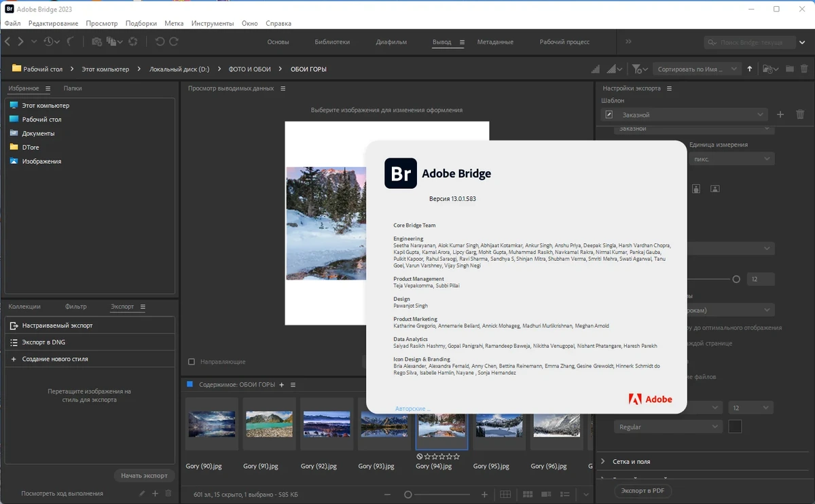Toggle ascending sort order arrow

tap(750, 69)
